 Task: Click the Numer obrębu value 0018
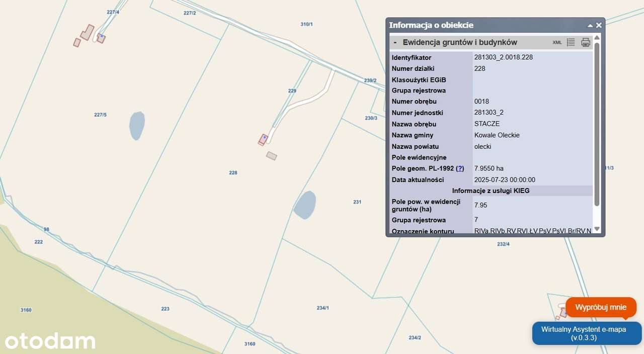481,102
